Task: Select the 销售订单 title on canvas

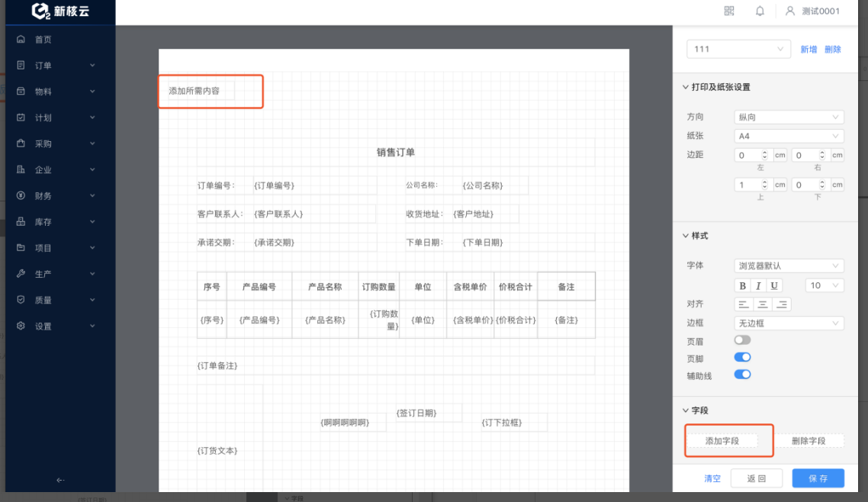Action: click(395, 153)
